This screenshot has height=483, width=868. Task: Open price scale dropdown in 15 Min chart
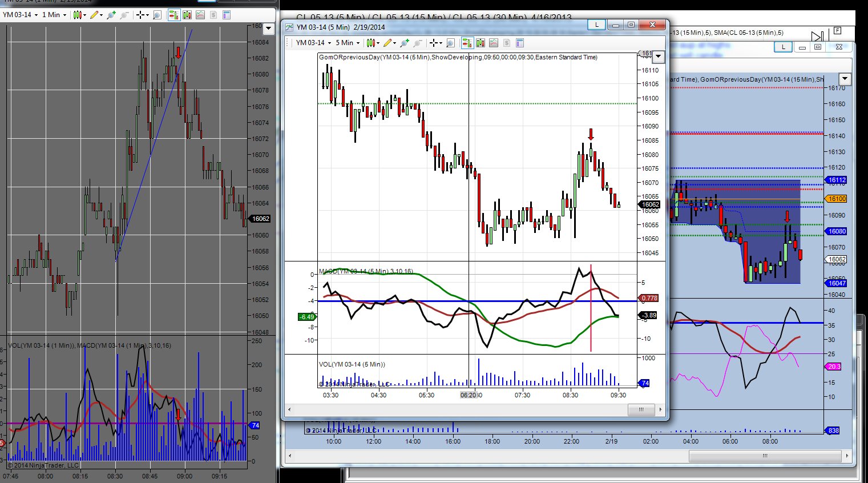[845, 79]
